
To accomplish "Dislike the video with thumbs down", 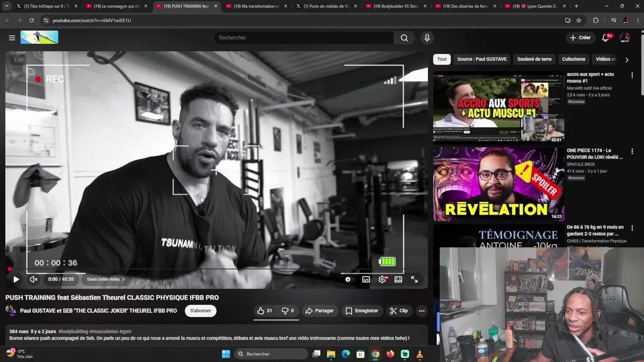I will point(288,311).
